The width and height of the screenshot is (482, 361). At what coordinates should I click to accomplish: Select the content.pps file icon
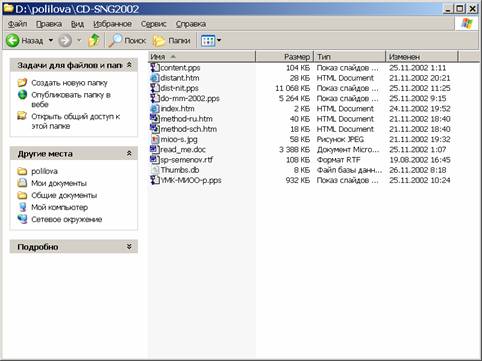point(155,68)
